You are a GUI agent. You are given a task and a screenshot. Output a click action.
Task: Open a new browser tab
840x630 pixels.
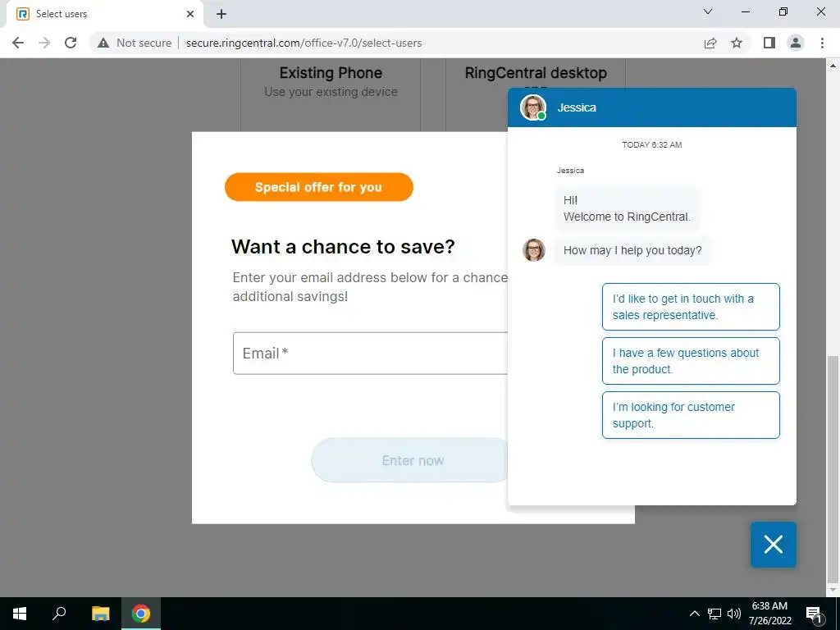[221, 15]
